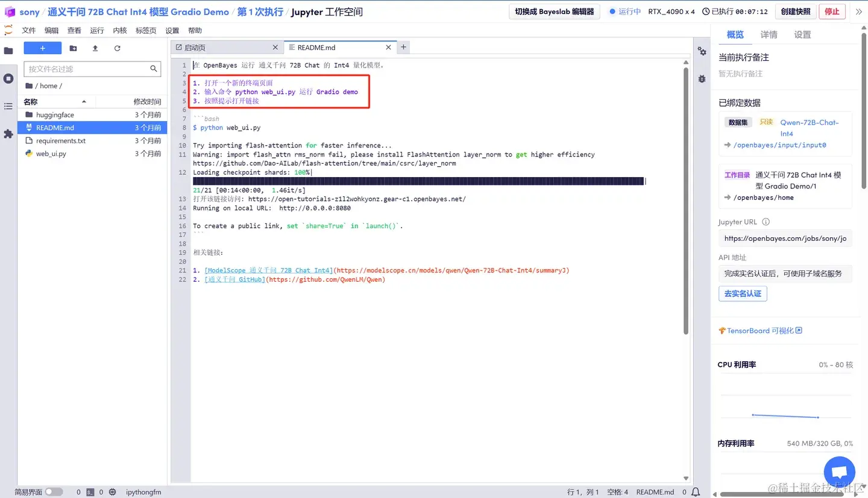Click the search magnifier in the file filter

point(154,69)
